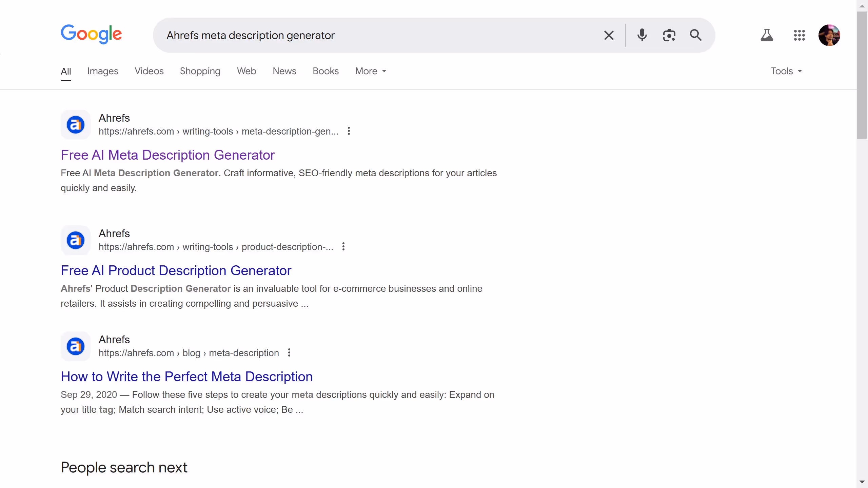Open the three-dot menu on the first result

point(349,131)
